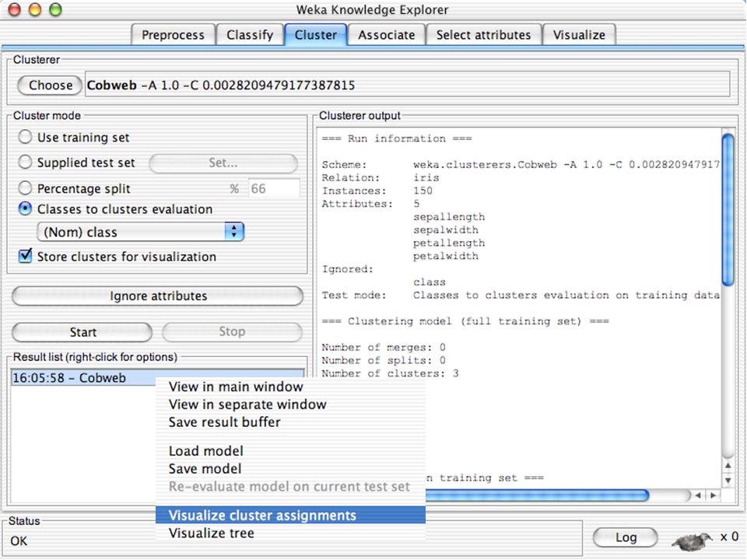Click the Stop button
This screenshot has height=560, width=747.
[232, 332]
